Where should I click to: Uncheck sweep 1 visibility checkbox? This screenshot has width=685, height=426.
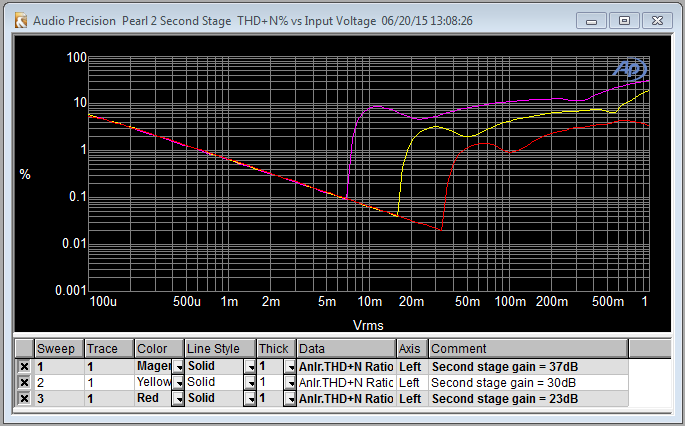(x=24, y=367)
